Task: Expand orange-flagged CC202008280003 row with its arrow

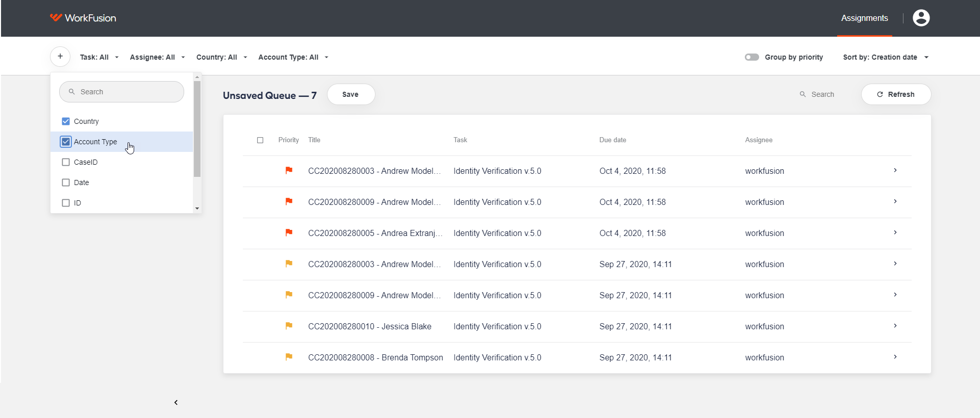Action: click(895, 264)
